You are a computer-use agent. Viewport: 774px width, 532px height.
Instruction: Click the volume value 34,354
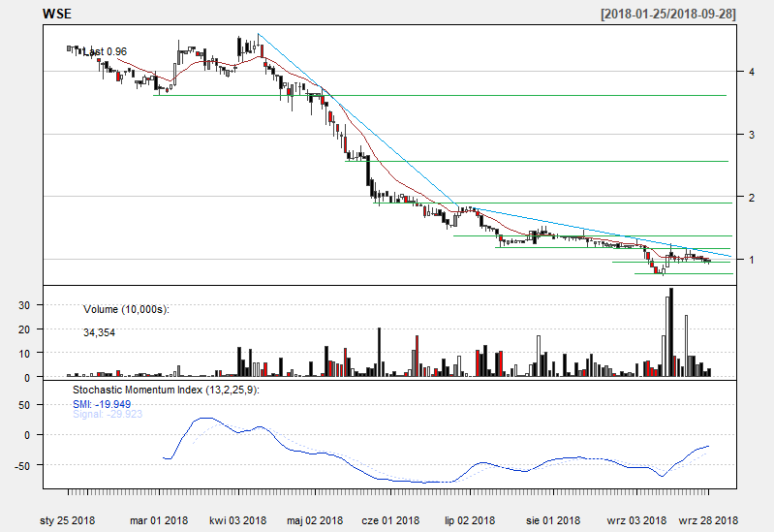99,332
